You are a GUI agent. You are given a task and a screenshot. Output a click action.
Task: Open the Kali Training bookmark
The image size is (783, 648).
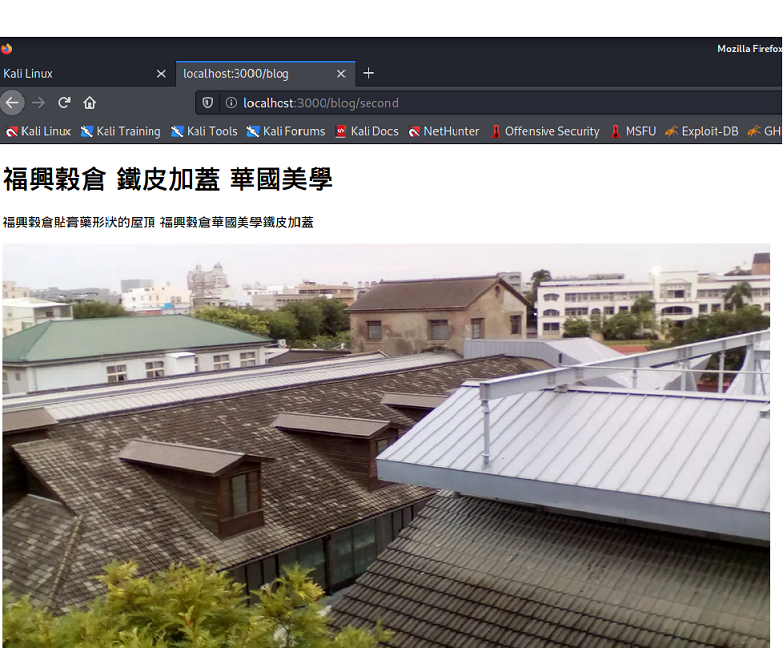[121, 131]
